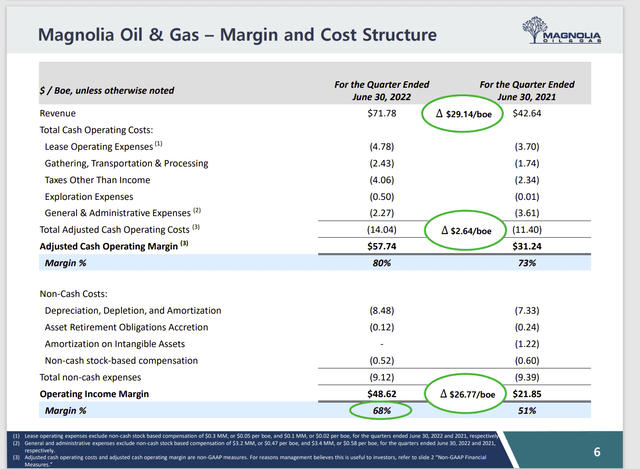Click the Revenue row label

click(58, 113)
